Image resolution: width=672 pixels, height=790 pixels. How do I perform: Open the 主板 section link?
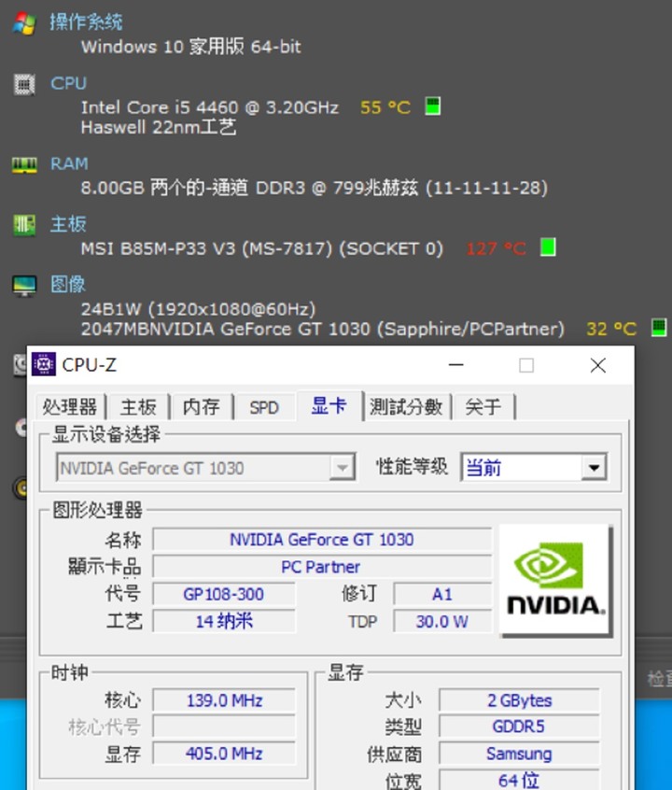[x=68, y=224]
